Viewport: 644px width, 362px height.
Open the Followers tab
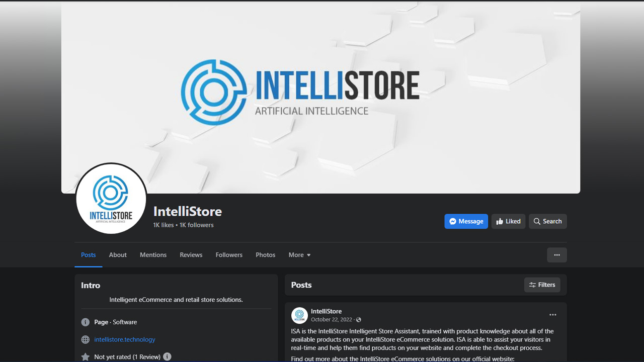pos(229,255)
